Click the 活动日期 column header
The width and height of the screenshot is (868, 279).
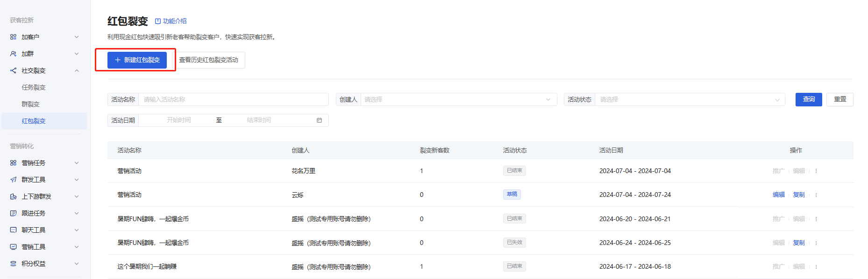point(611,150)
